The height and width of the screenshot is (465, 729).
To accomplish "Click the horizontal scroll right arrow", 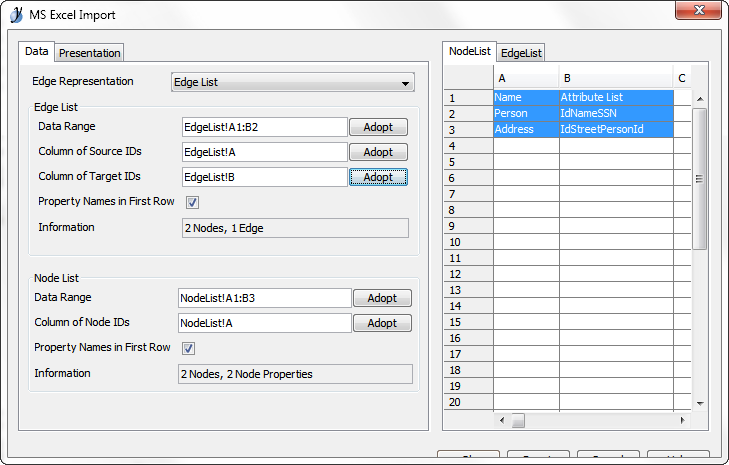I will point(683,421).
